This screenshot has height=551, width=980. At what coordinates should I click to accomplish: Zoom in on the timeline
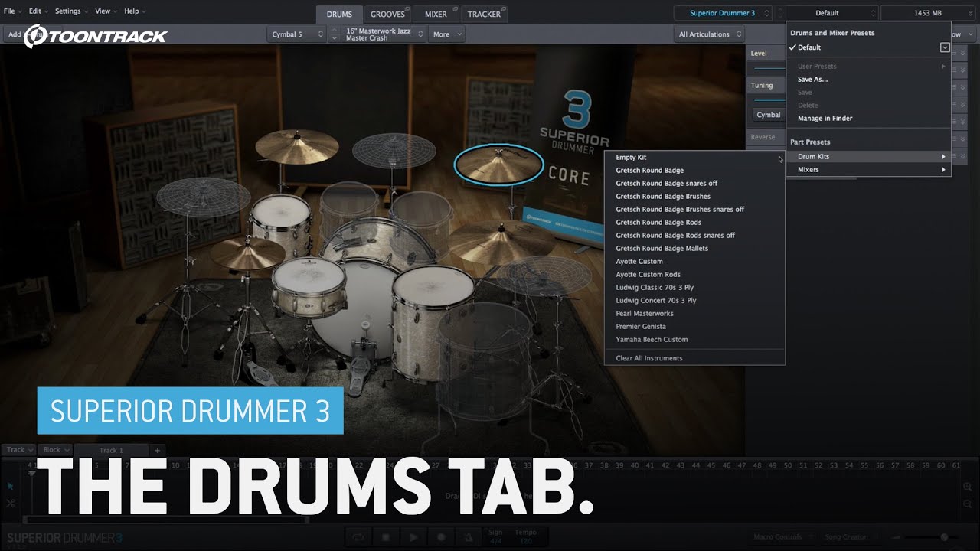968,487
